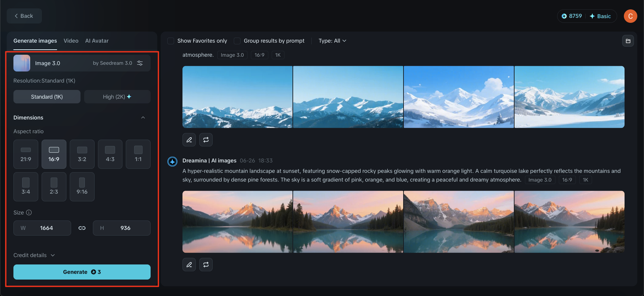Screen dimensions: 644x296
Task: Open first sunset lake image
Action: [x=237, y=222]
